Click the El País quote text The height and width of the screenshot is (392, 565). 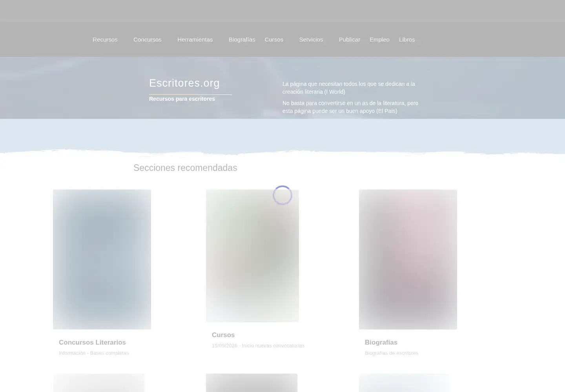point(350,107)
